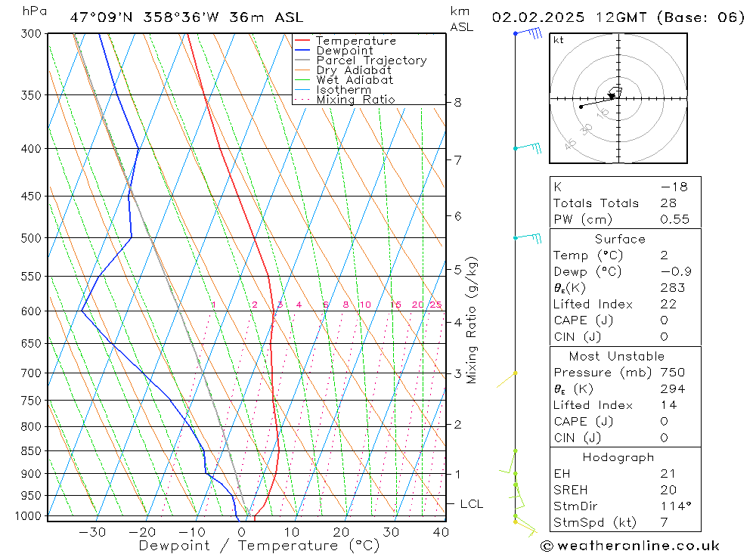Click the weatheronline.co.uk copyright text

coord(631,546)
